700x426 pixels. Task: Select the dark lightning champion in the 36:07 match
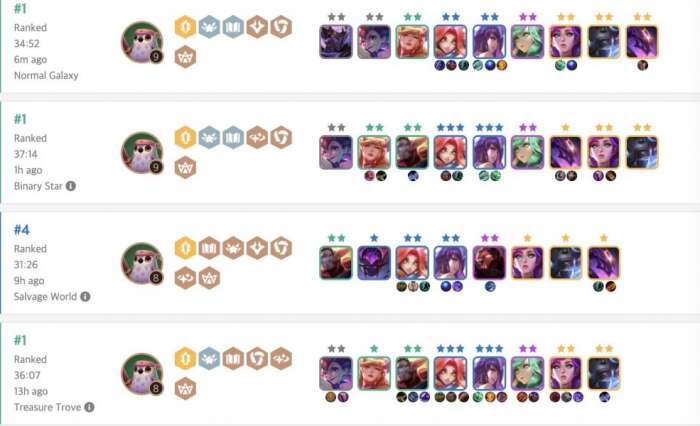tap(604, 373)
